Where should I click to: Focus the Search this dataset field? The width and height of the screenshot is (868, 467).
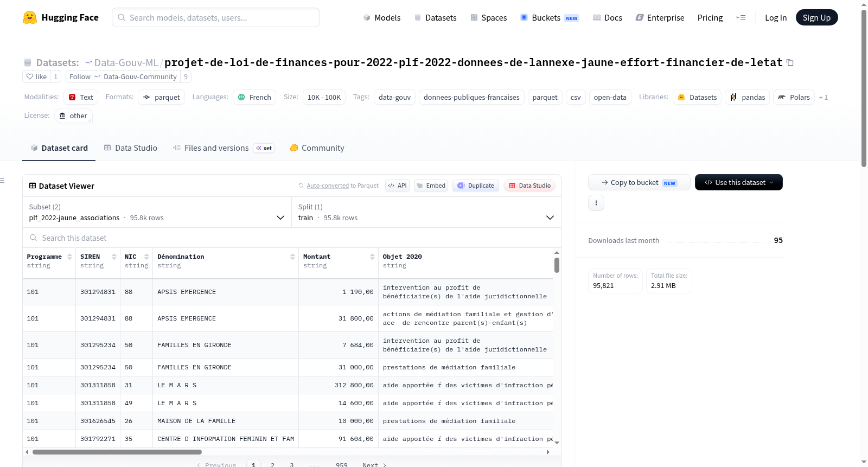(x=292, y=238)
